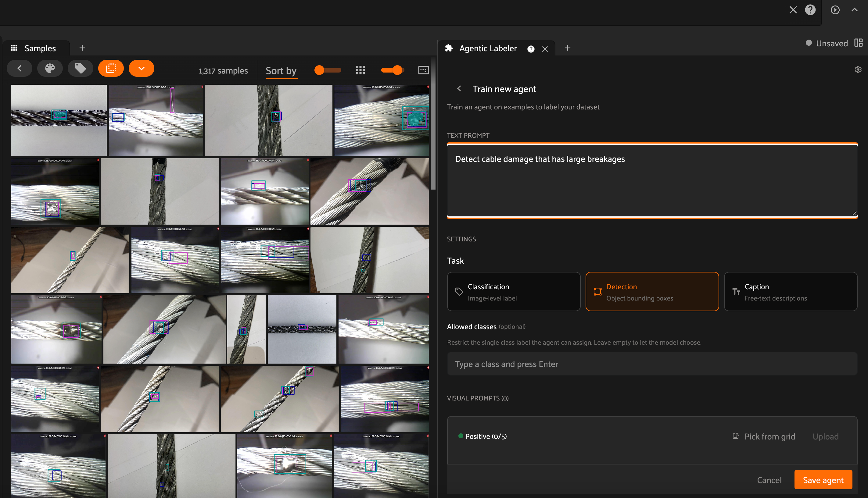Screen dimensions: 868x498
Task: Go back from Train new agent
Action: coord(459,89)
